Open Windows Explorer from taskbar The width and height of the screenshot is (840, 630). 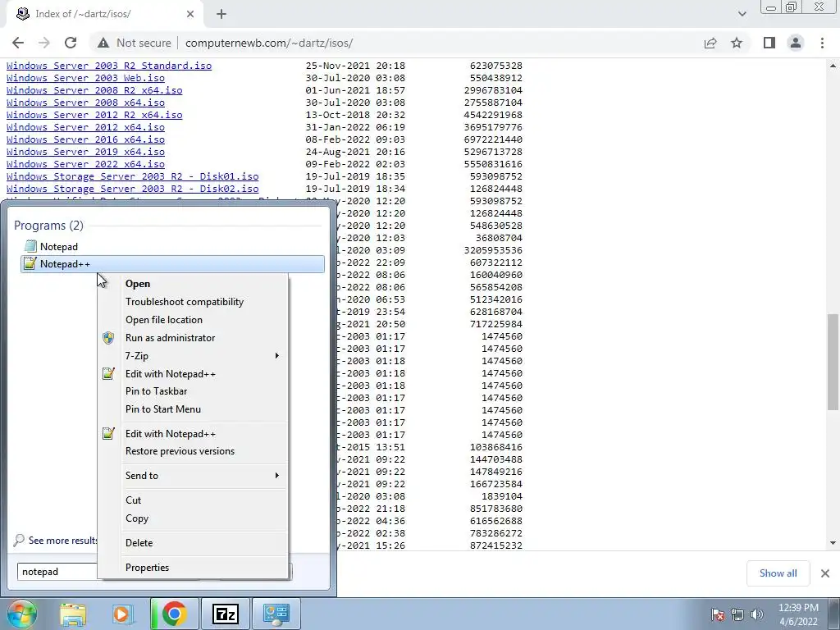pos(73,614)
